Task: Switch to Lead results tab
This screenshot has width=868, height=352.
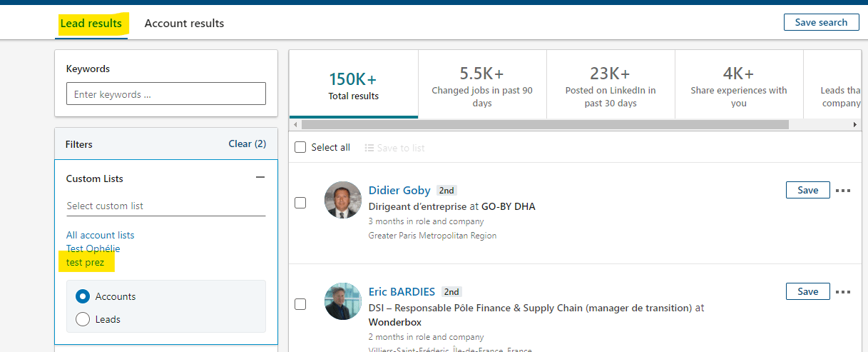Action: pos(91,24)
